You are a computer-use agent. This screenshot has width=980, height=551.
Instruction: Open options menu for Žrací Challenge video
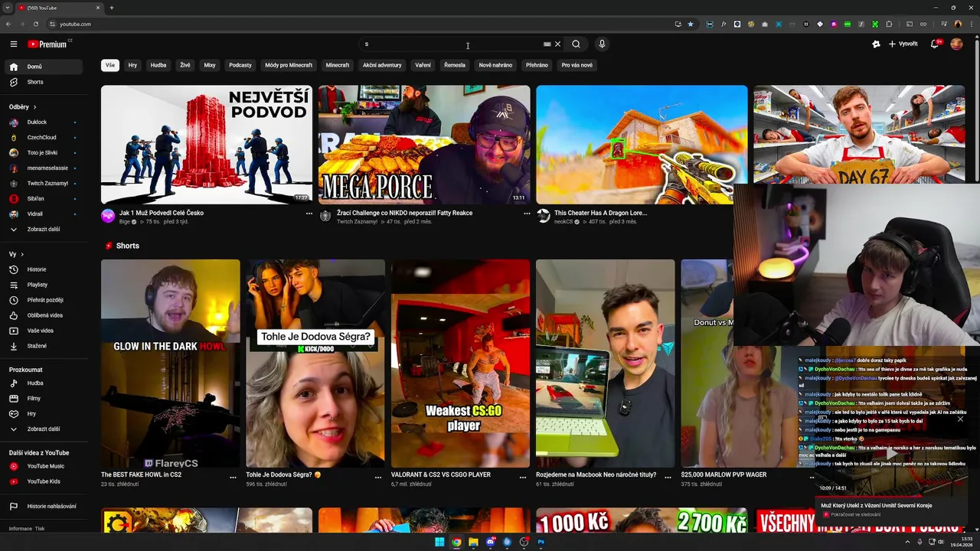click(x=527, y=214)
